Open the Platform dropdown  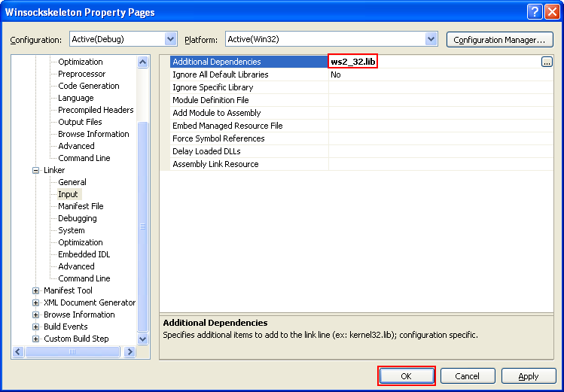(x=431, y=39)
